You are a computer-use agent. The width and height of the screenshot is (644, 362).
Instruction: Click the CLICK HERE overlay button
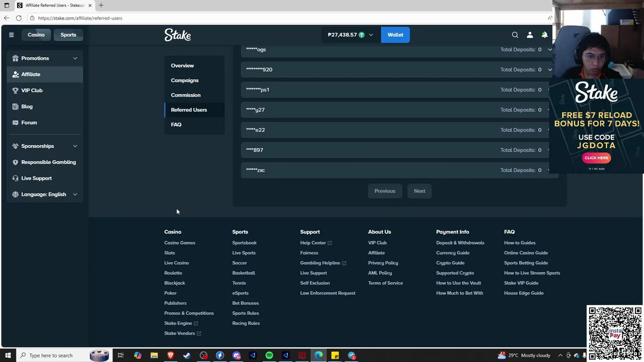(596, 158)
